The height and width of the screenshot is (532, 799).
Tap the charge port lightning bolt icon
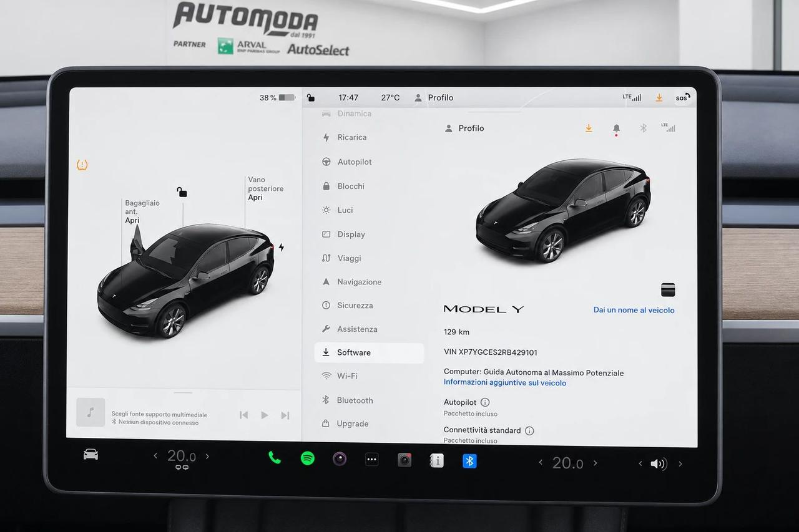(x=281, y=247)
